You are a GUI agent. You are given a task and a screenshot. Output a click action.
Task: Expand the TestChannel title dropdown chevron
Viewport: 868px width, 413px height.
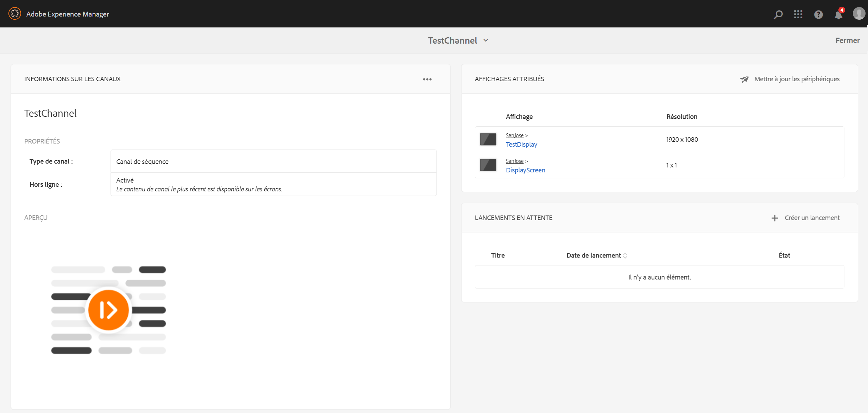486,40
